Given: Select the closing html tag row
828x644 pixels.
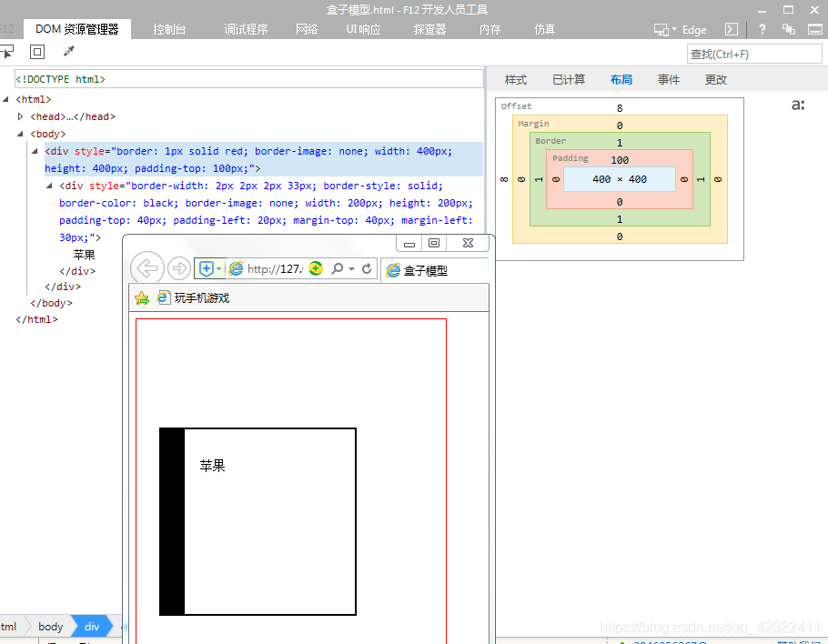Looking at the screenshot, I should pyautogui.click(x=36, y=319).
